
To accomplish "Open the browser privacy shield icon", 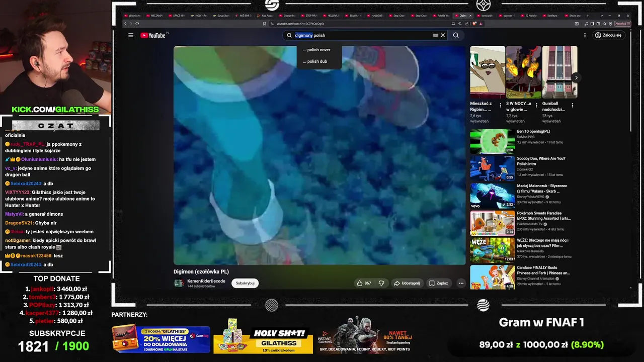I will [610, 24].
